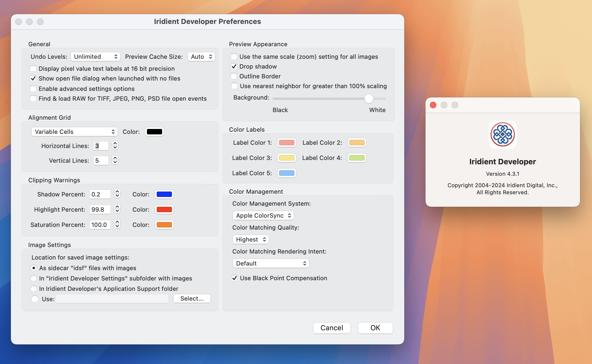
Task: Open the Alignment Grid black color swatch
Action: [x=155, y=132]
